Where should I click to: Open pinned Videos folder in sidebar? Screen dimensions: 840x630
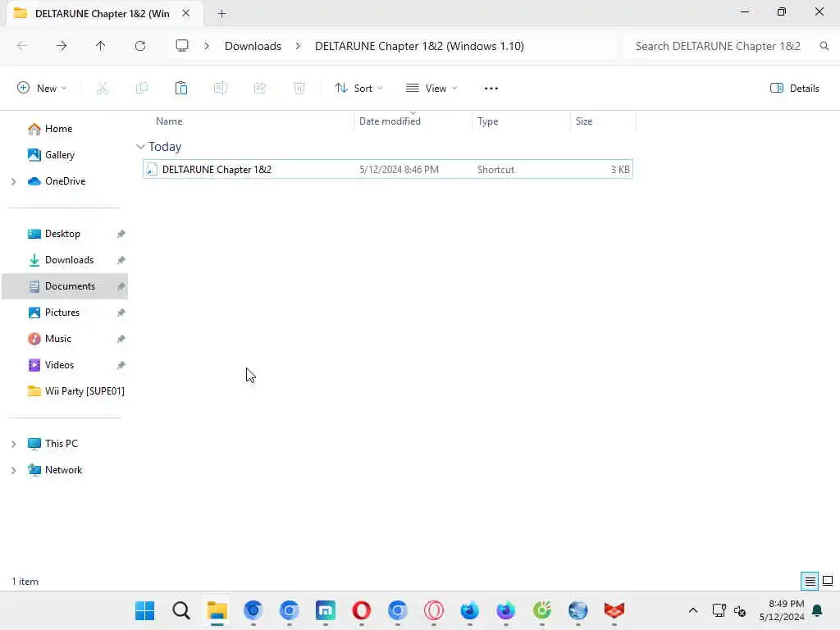click(x=59, y=365)
